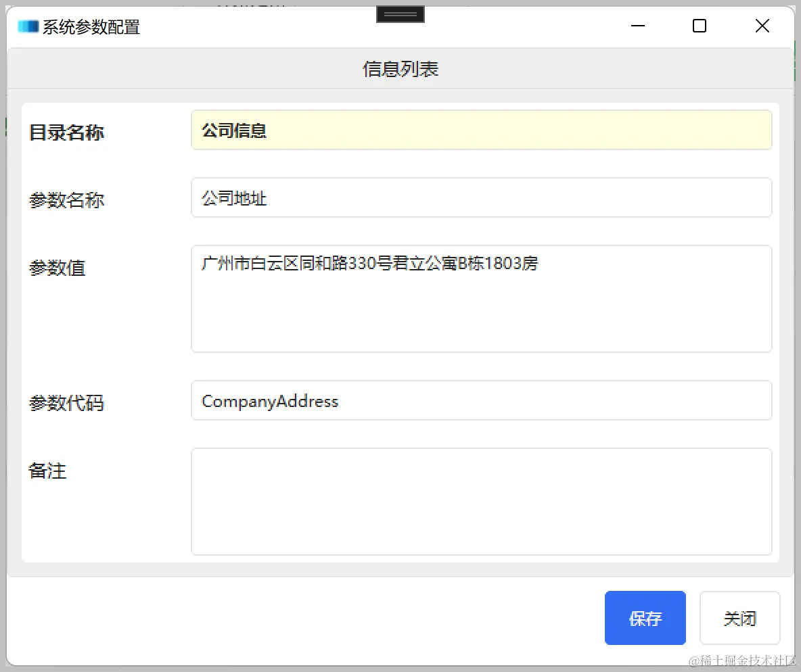Select the 参数代码 field with CompanyAddress
801x672 pixels.
click(481, 400)
